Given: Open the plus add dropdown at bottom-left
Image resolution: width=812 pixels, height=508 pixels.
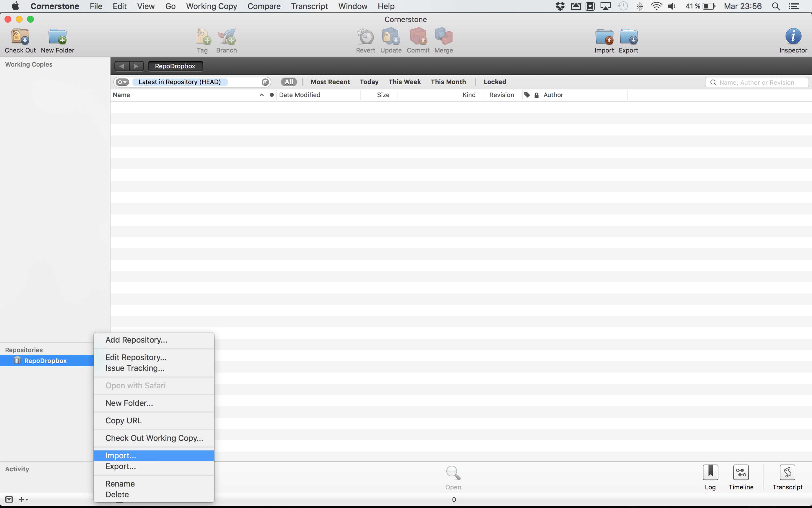Looking at the screenshot, I should [x=23, y=500].
